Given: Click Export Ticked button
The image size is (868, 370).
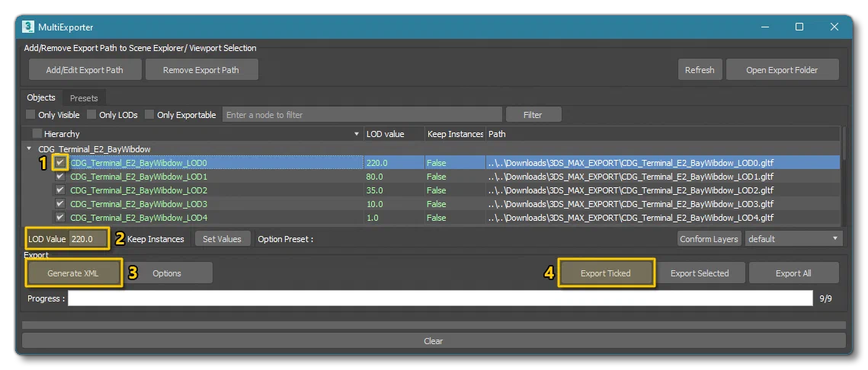Looking at the screenshot, I should click(606, 273).
